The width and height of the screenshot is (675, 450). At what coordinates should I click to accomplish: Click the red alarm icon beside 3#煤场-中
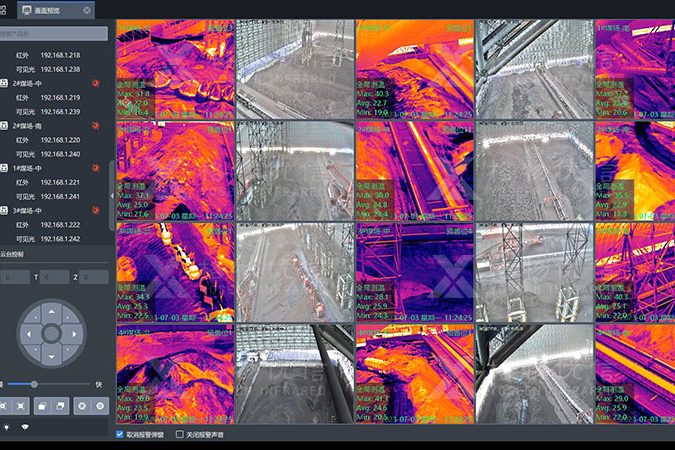point(96,211)
